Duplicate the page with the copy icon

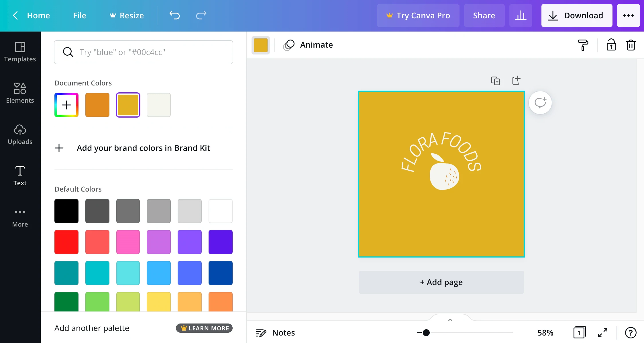tap(495, 81)
